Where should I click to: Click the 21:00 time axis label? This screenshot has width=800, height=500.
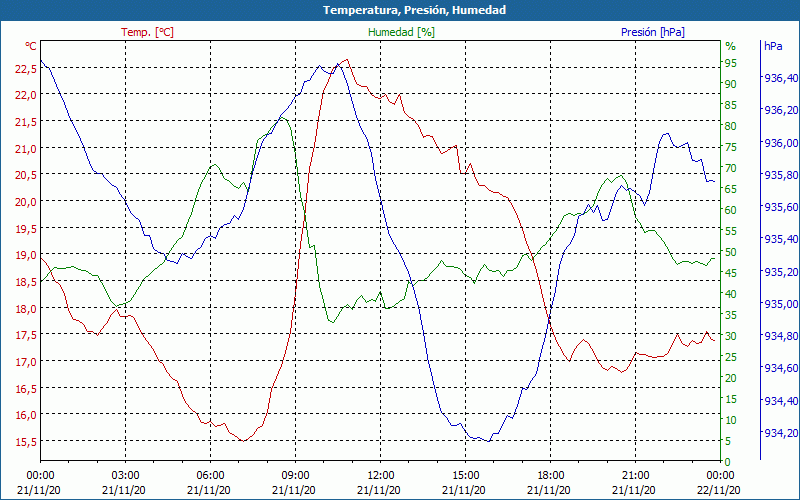tap(636, 477)
